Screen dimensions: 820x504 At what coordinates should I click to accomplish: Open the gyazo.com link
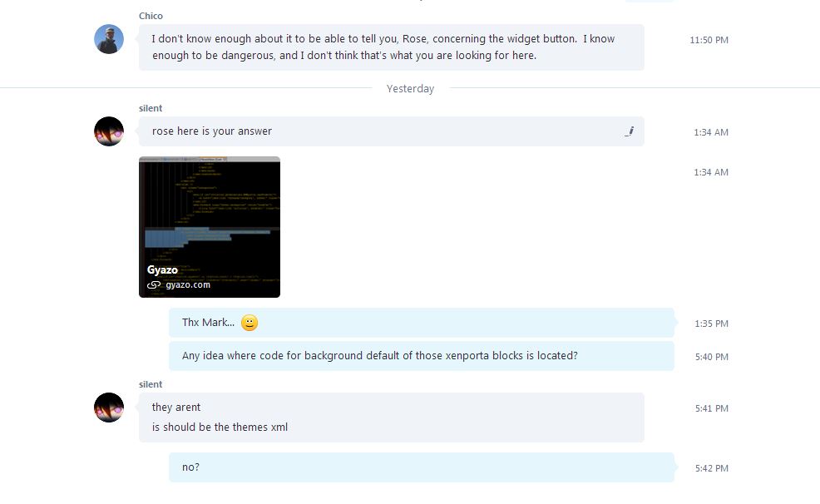click(x=188, y=285)
